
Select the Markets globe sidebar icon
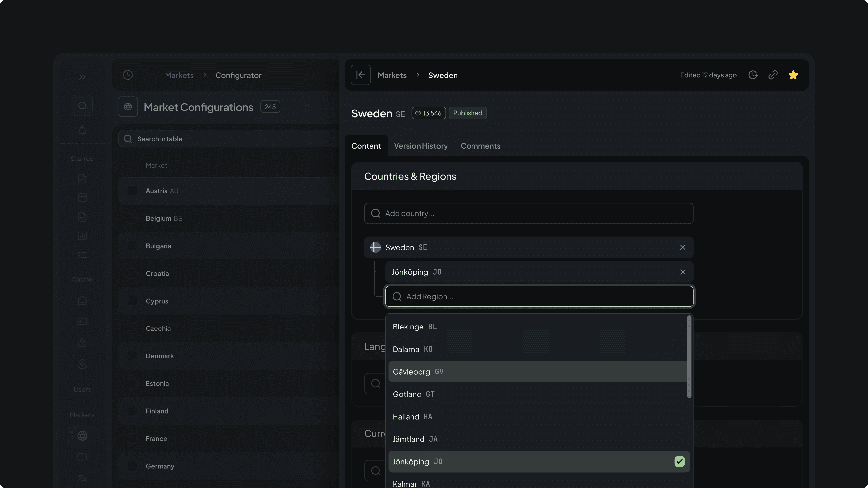pos(82,436)
